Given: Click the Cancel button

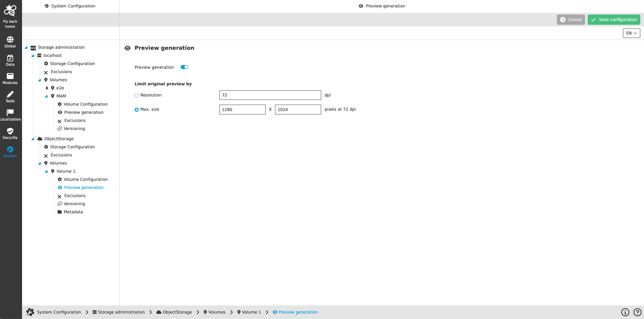Looking at the screenshot, I should coord(571,19).
